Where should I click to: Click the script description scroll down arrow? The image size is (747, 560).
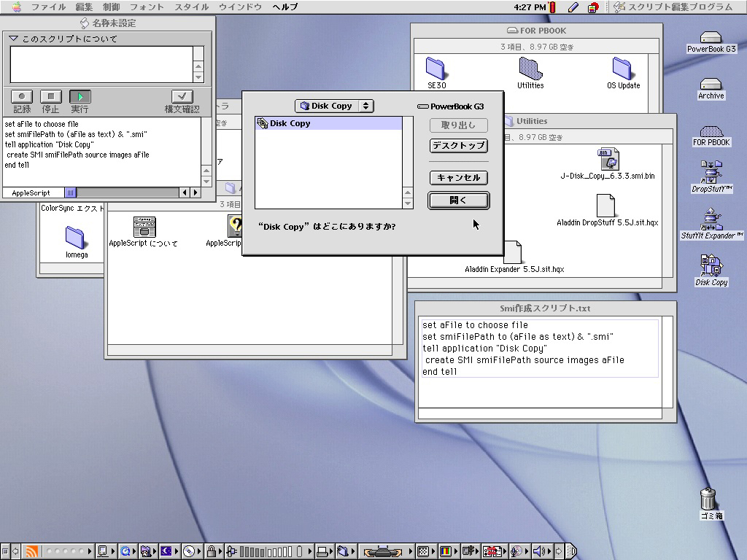[x=198, y=77]
